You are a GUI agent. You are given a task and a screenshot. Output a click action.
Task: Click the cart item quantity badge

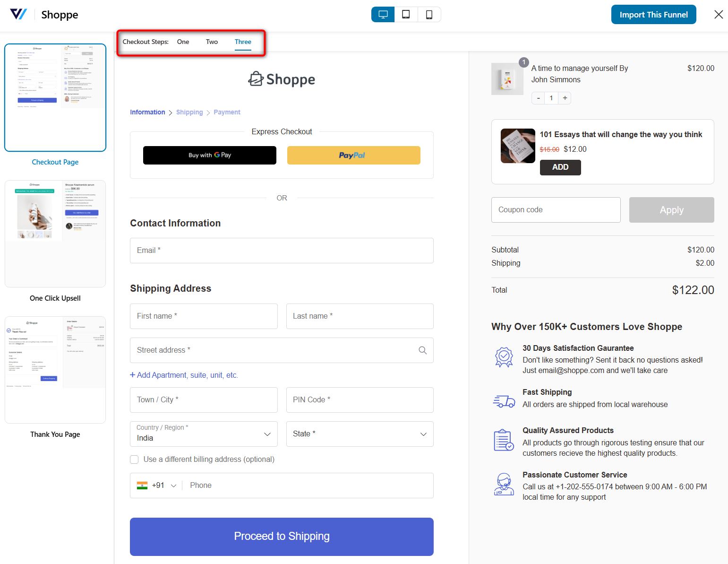[x=523, y=62]
